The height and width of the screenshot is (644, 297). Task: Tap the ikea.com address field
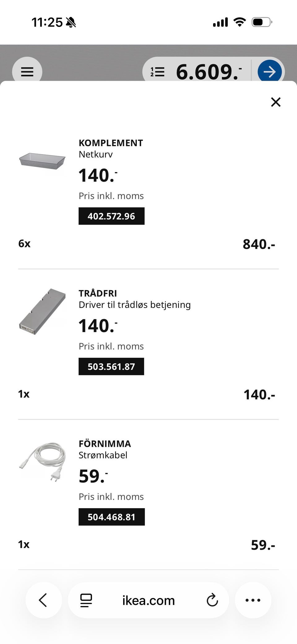pos(148,600)
